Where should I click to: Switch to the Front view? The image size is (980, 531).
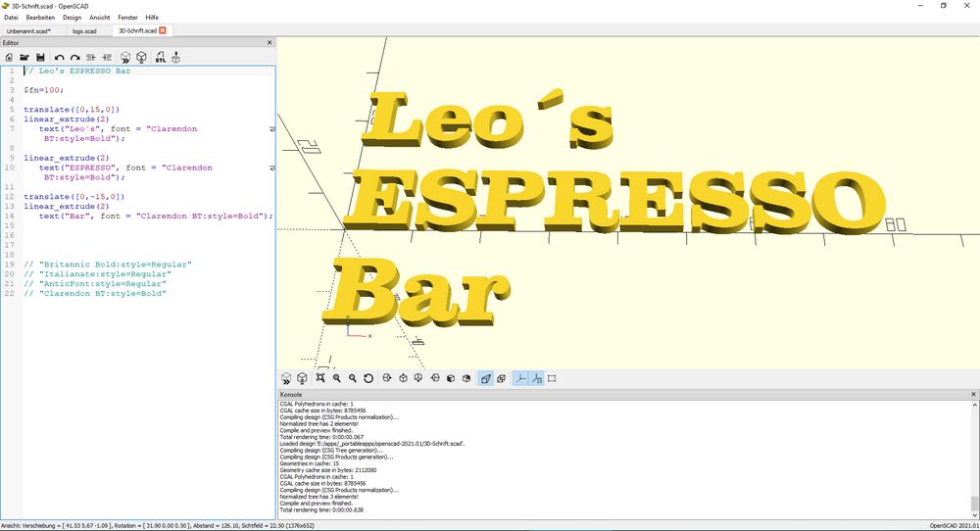click(x=451, y=378)
